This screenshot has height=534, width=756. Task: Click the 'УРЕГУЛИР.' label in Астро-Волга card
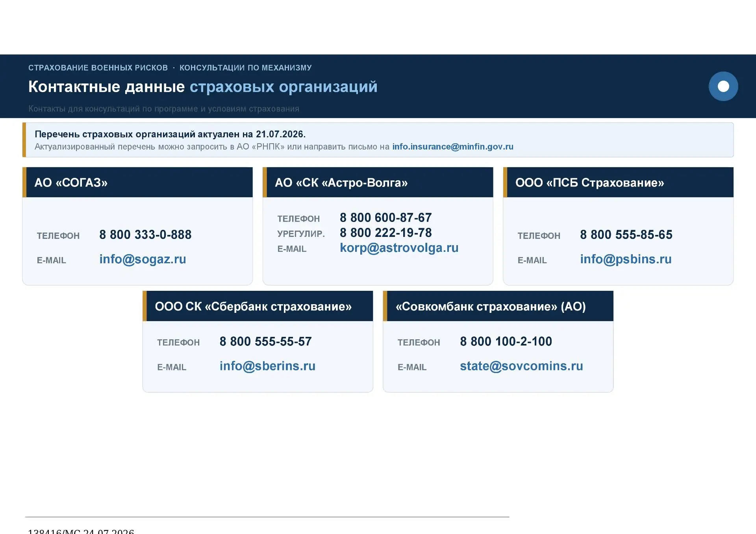click(x=301, y=234)
